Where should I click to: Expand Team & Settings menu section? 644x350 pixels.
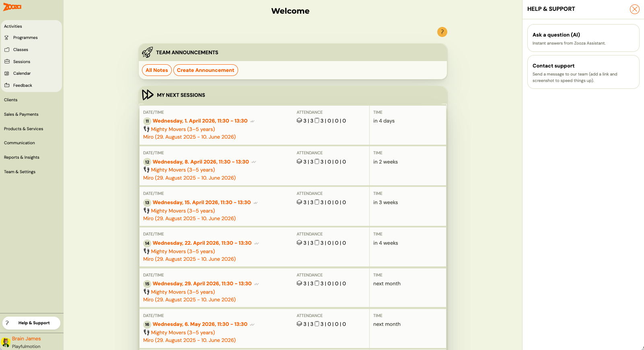[x=20, y=172]
